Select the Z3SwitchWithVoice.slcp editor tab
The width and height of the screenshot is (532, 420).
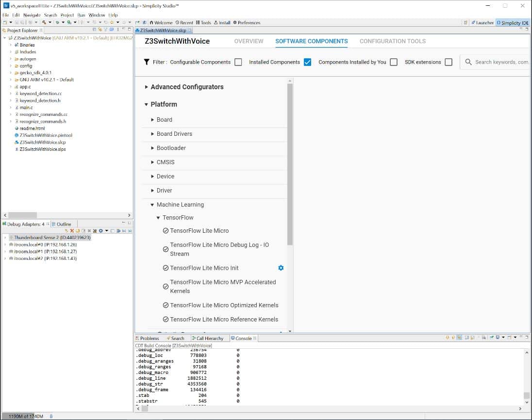point(163,30)
